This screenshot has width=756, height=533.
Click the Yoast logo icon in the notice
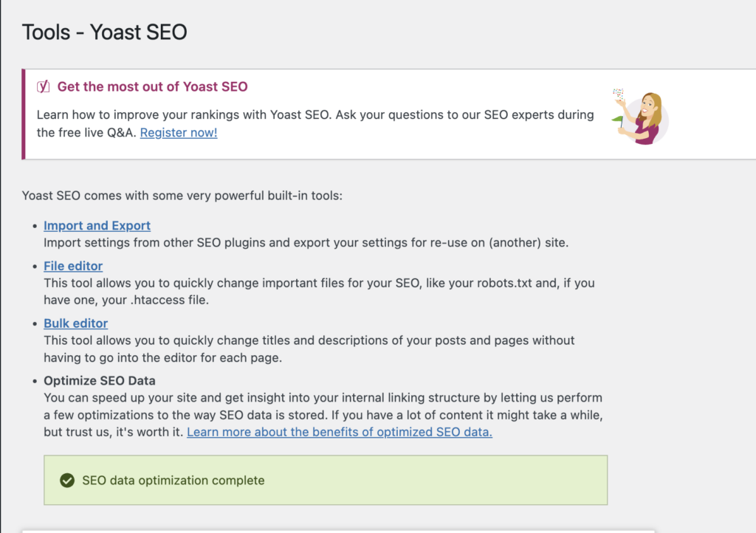pyautogui.click(x=44, y=87)
